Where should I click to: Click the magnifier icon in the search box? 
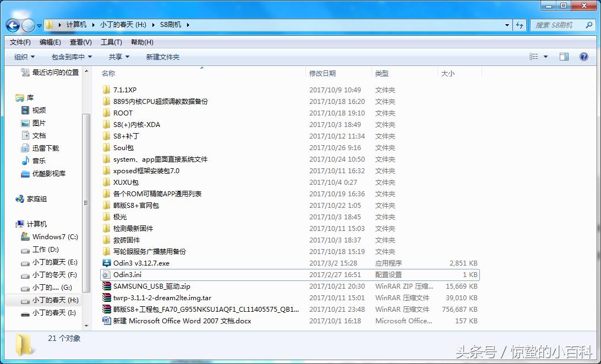pos(591,25)
